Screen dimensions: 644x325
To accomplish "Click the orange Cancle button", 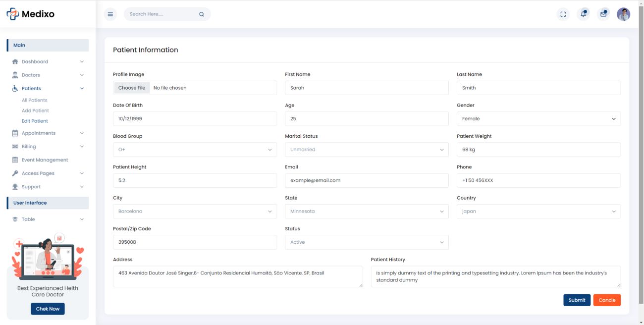I will coord(607,300).
